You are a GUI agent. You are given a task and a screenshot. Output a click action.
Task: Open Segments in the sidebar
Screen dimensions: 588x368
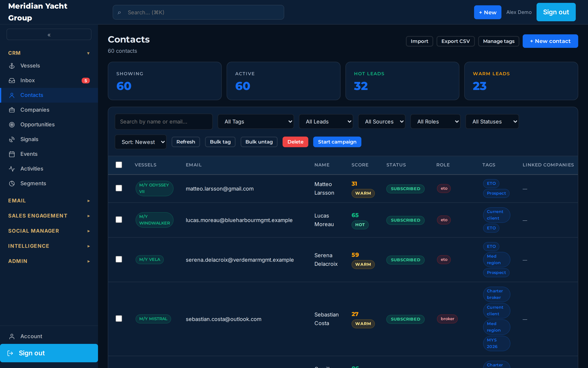click(x=49, y=184)
